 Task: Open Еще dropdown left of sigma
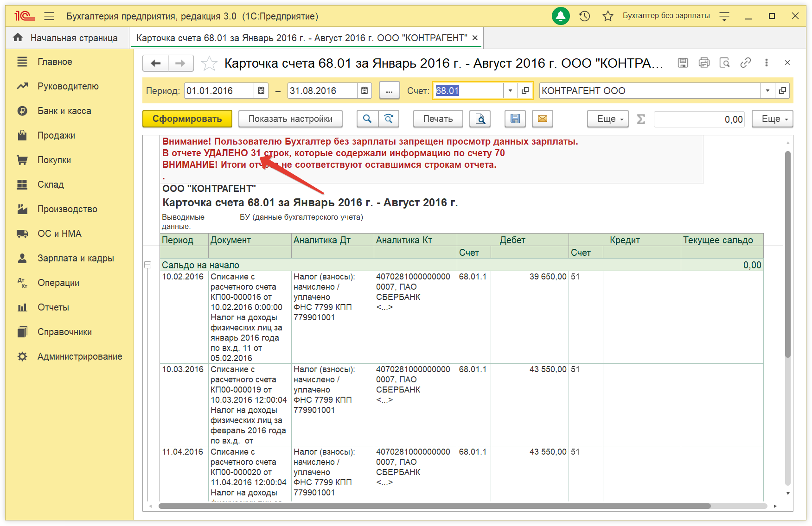tap(608, 119)
